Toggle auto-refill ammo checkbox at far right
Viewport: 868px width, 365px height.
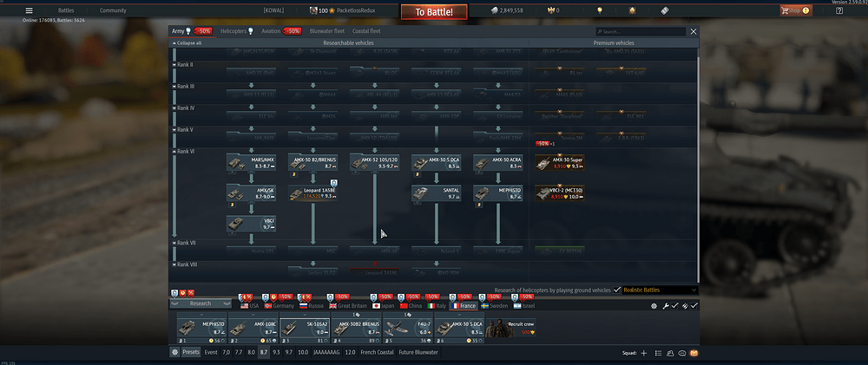click(x=694, y=306)
